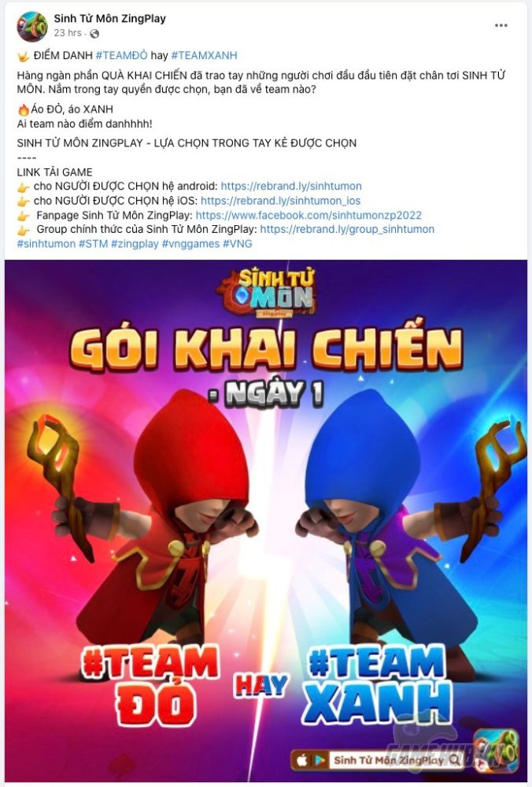Open the #TEAMXANH hashtag

[204, 55]
